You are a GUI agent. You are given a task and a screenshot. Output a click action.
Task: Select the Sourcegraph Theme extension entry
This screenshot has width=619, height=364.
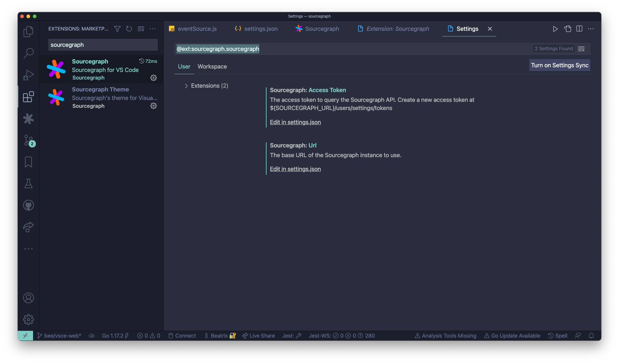pyautogui.click(x=101, y=97)
